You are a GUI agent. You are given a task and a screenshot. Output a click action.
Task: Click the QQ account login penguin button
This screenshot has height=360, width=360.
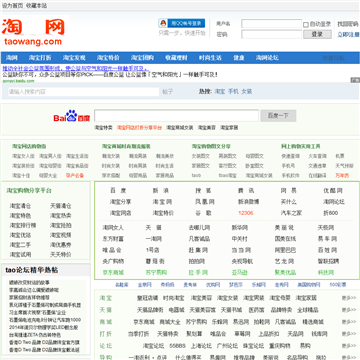click(x=182, y=23)
